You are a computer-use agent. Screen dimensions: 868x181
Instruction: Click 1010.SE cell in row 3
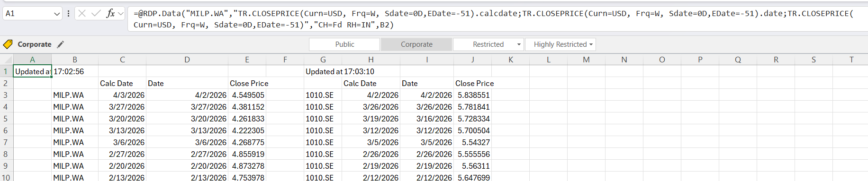click(x=323, y=95)
